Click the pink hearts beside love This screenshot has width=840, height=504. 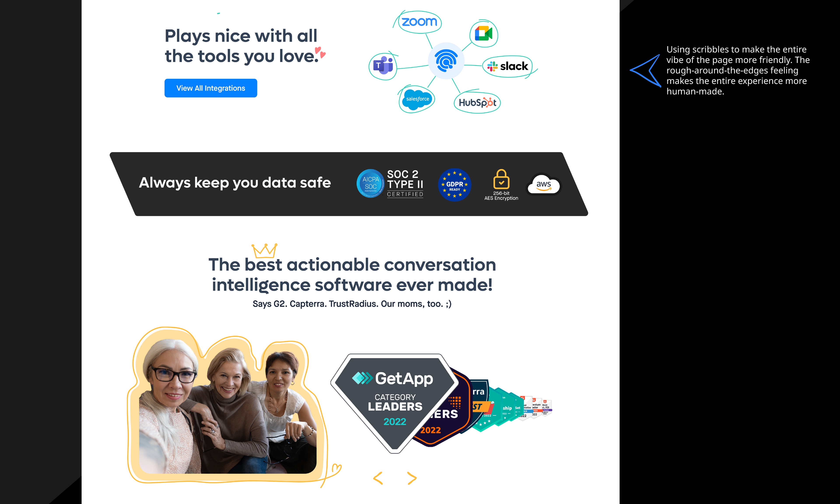[320, 53]
